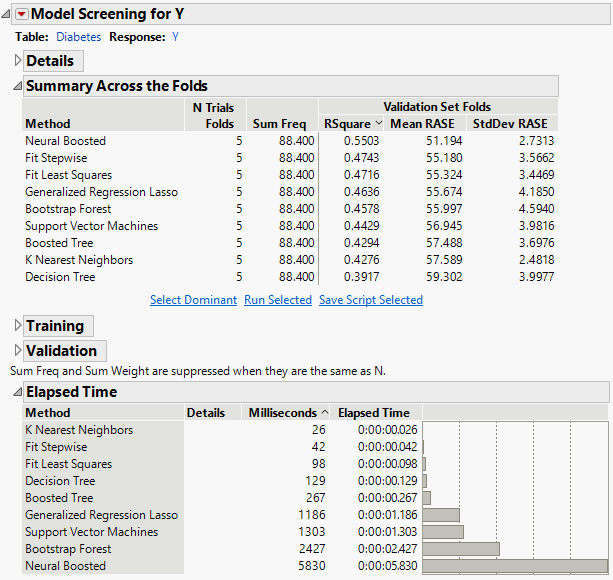Expand the Validation section

(17, 351)
